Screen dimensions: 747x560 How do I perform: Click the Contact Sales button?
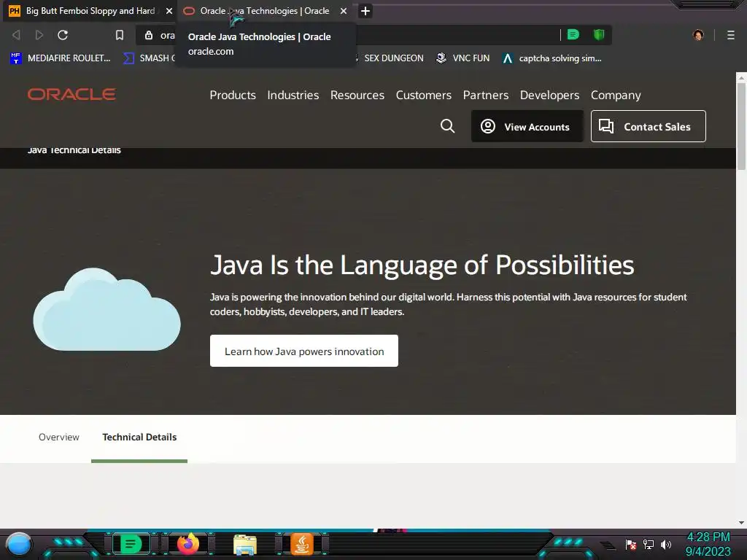[648, 126]
